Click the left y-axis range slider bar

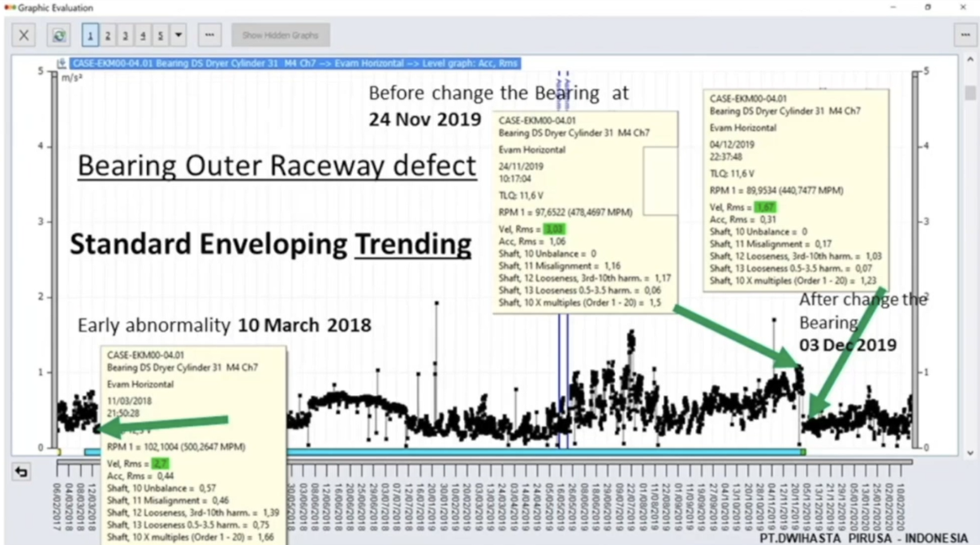54,260
